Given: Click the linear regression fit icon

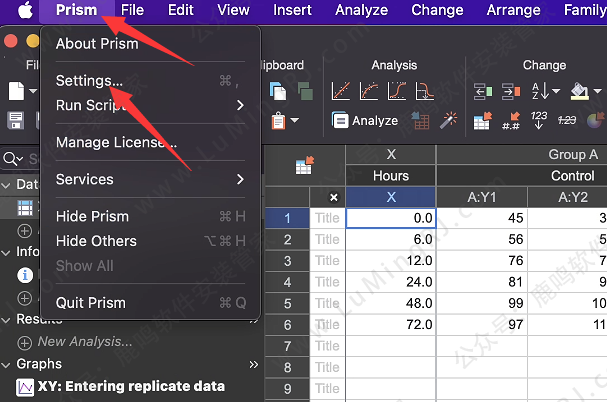Looking at the screenshot, I should click(x=341, y=92).
